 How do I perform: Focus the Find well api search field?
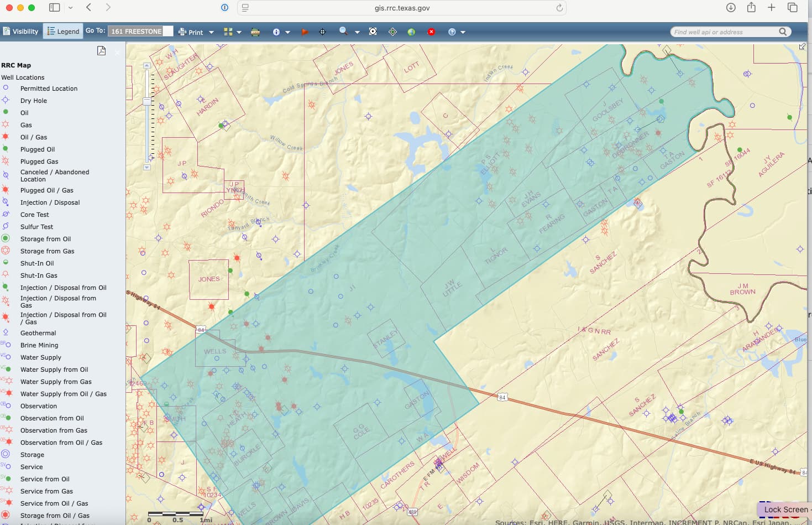[724, 32]
